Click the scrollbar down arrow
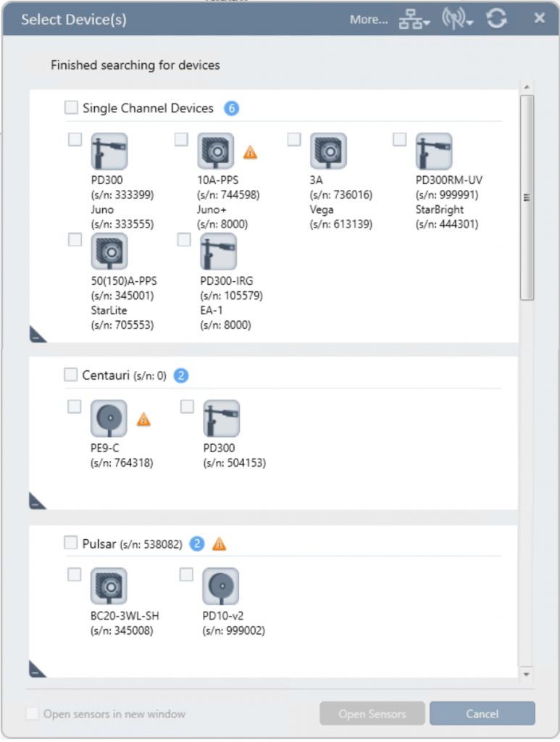This screenshot has width=560, height=742. (527, 675)
